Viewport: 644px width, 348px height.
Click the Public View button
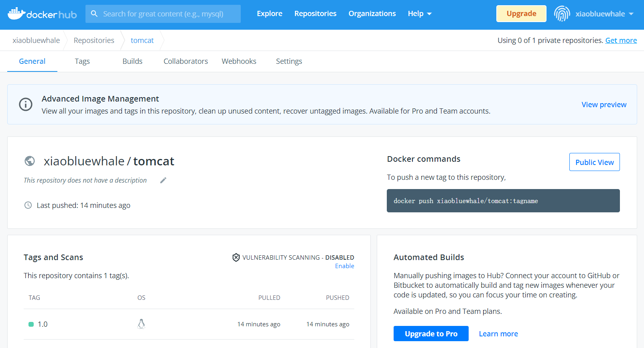point(594,162)
